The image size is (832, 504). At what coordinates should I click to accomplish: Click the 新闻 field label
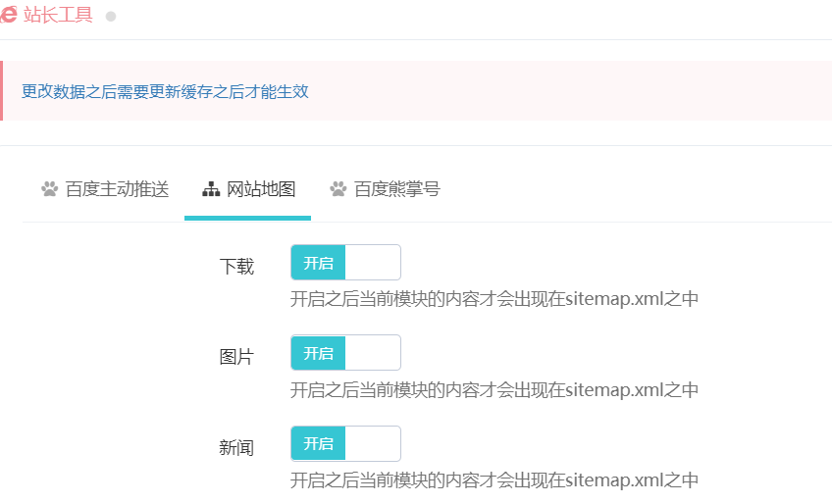pyautogui.click(x=236, y=448)
